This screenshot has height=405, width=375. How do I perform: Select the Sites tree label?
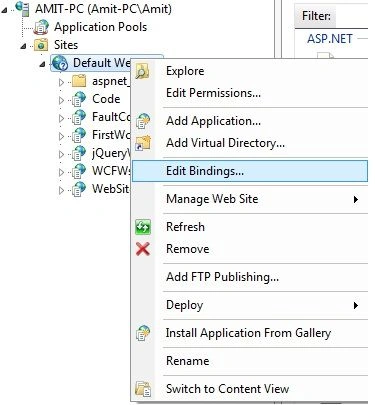[x=66, y=45]
